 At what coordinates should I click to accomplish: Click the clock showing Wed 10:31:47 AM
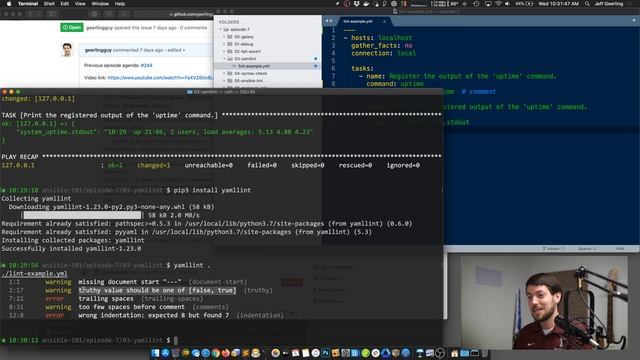coord(558,4)
